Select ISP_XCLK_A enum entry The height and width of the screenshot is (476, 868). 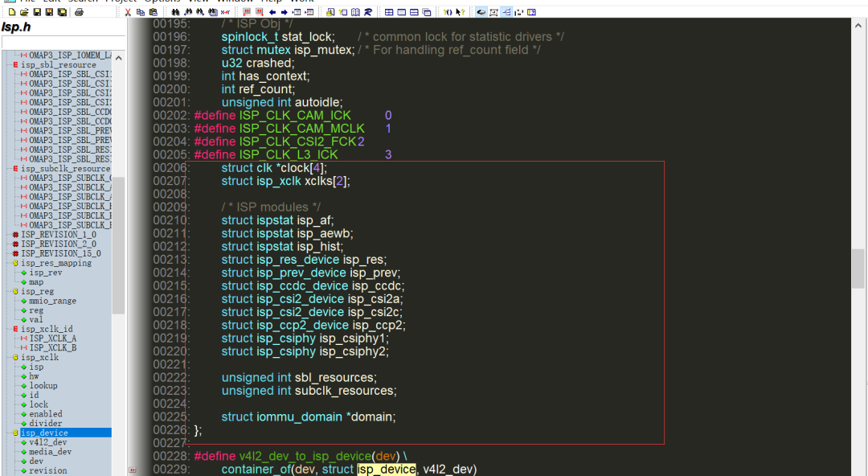click(x=52, y=339)
